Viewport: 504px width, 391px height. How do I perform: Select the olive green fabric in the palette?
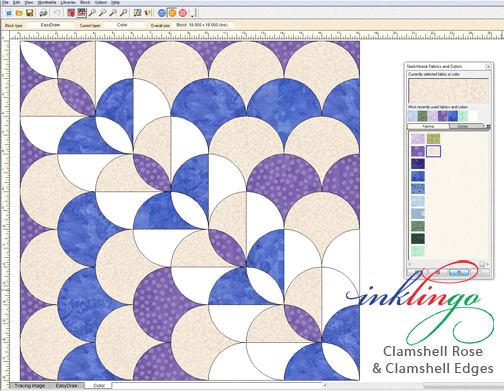433,139
